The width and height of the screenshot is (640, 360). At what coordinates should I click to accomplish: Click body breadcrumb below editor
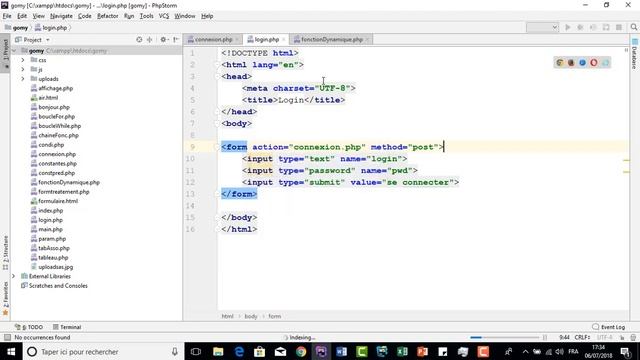click(251, 316)
